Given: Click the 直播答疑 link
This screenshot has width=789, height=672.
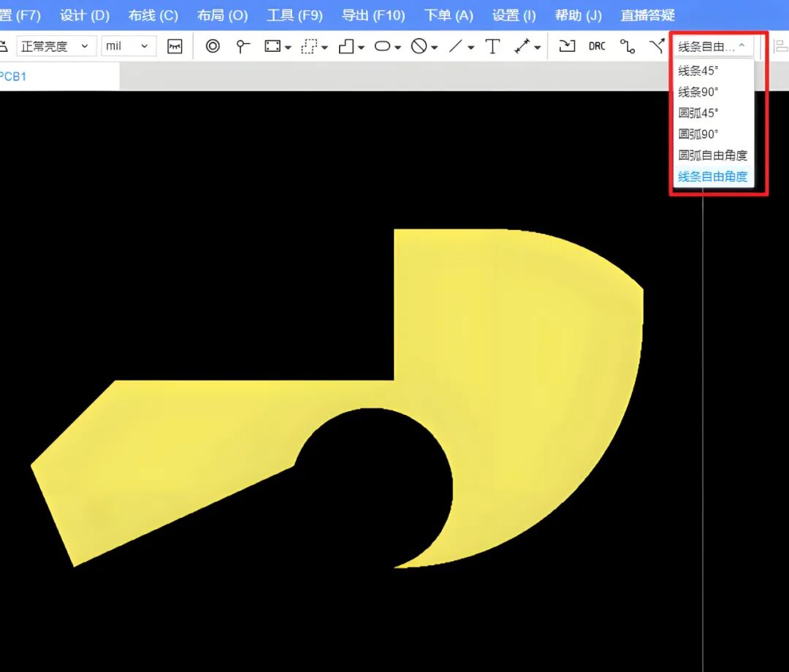Looking at the screenshot, I should point(647,15).
